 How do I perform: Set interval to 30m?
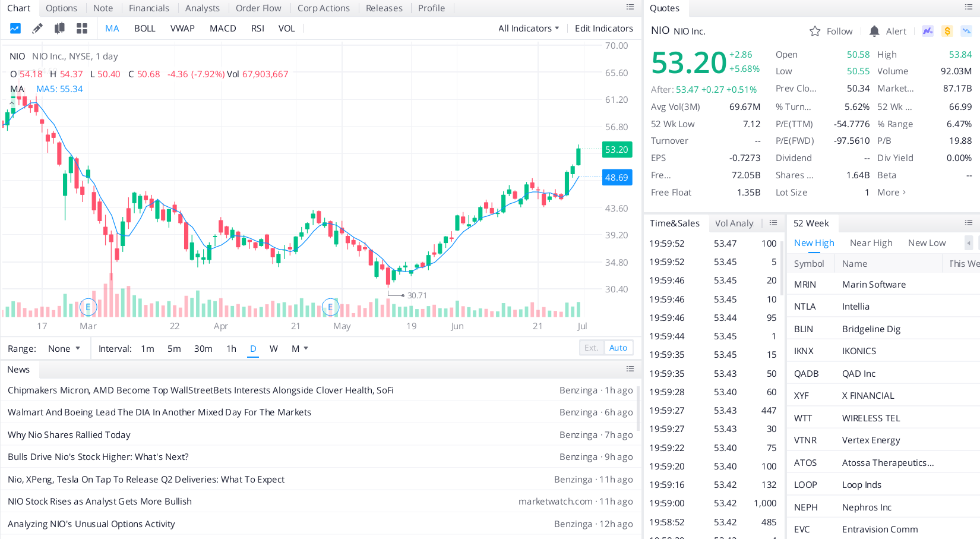[x=203, y=349]
